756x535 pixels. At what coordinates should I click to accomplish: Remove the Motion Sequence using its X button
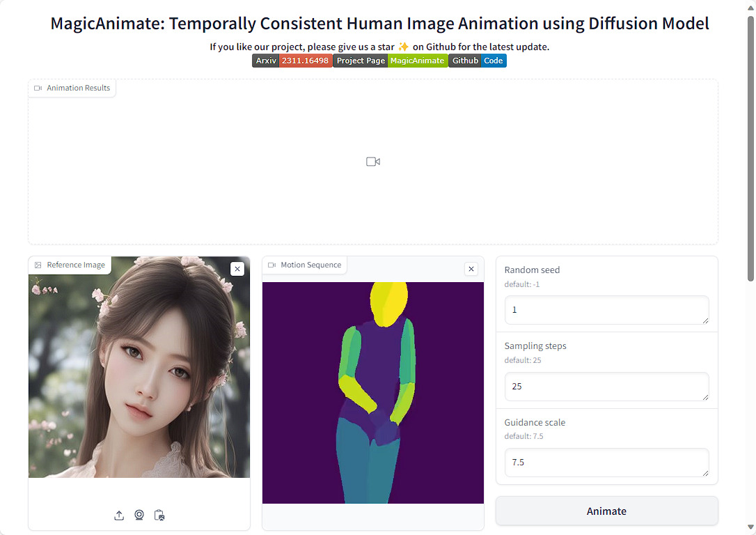471,268
